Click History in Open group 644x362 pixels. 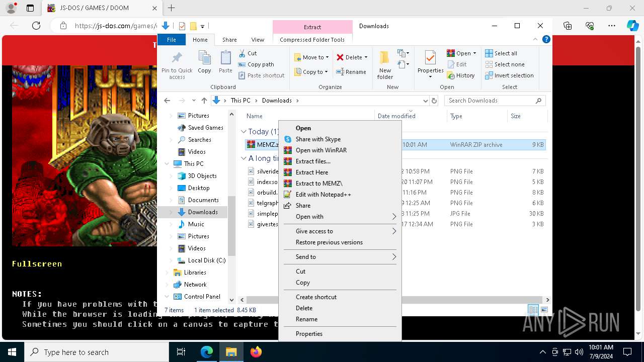pos(460,75)
